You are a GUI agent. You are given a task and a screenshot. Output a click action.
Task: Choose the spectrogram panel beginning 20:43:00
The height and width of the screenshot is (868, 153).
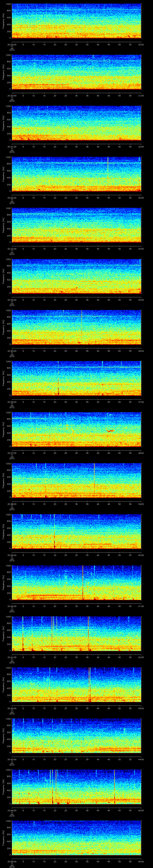[x=77, y=736]
